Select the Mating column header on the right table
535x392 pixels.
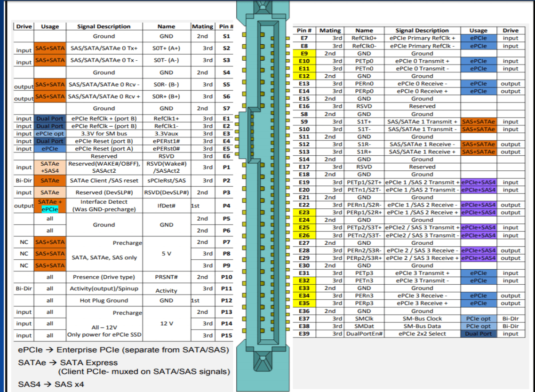(x=330, y=30)
